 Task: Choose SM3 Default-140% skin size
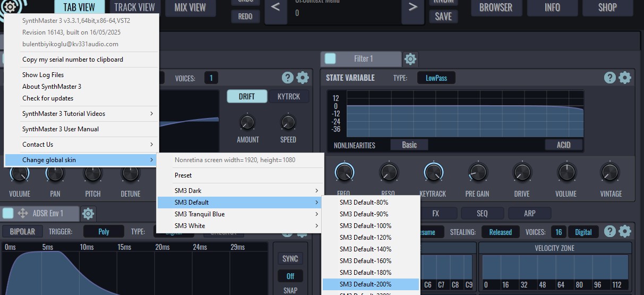[371, 249]
